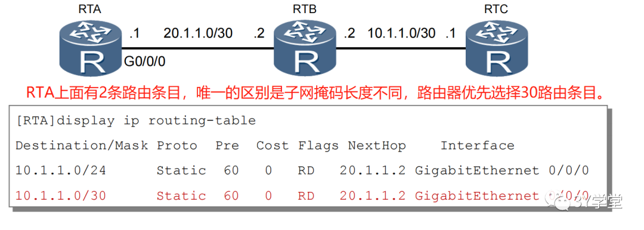Click the "Flags" column header
Image resolution: width=644 pixels, height=230 pixels.
click(x=318, y=146)
